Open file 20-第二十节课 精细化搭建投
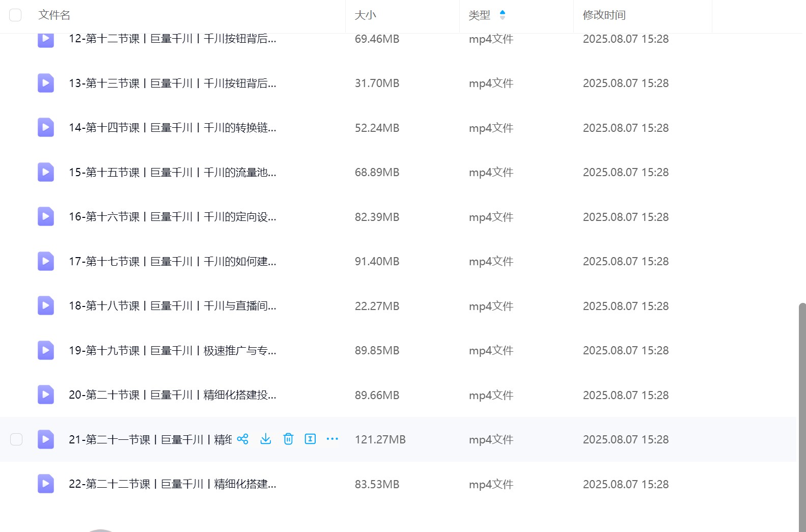806x532 pixels. pos(173,395)
